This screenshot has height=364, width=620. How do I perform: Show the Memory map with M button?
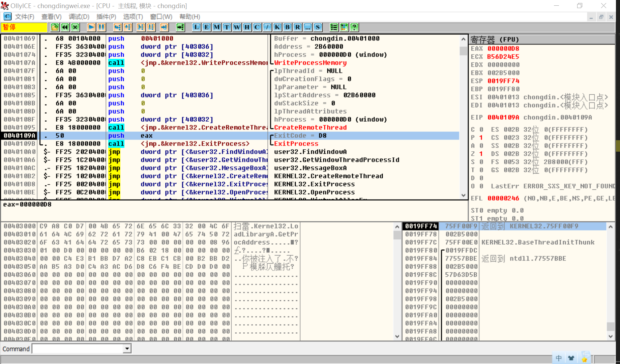point(217,27)
